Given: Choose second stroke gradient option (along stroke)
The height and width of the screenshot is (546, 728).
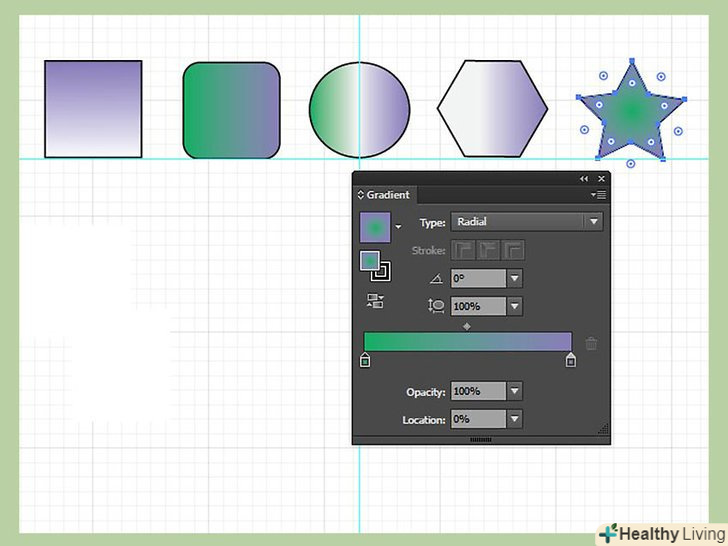Looking at the screenshot, I should 488,250.
